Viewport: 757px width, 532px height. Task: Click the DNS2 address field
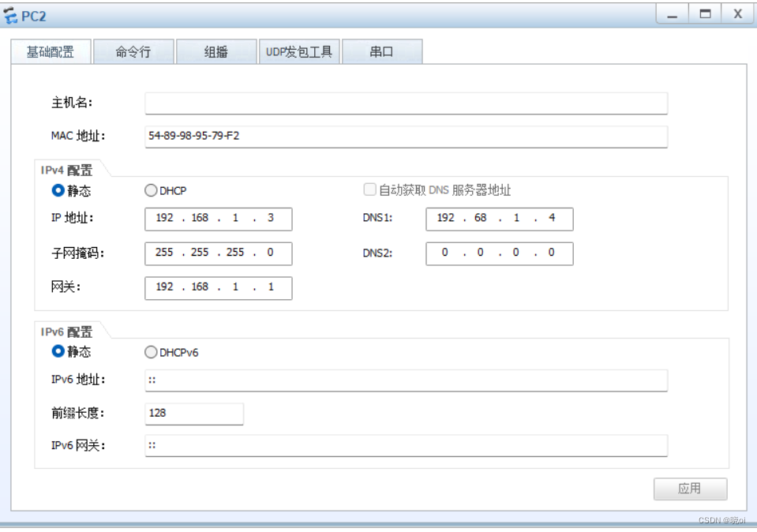[x=499, y=253]
